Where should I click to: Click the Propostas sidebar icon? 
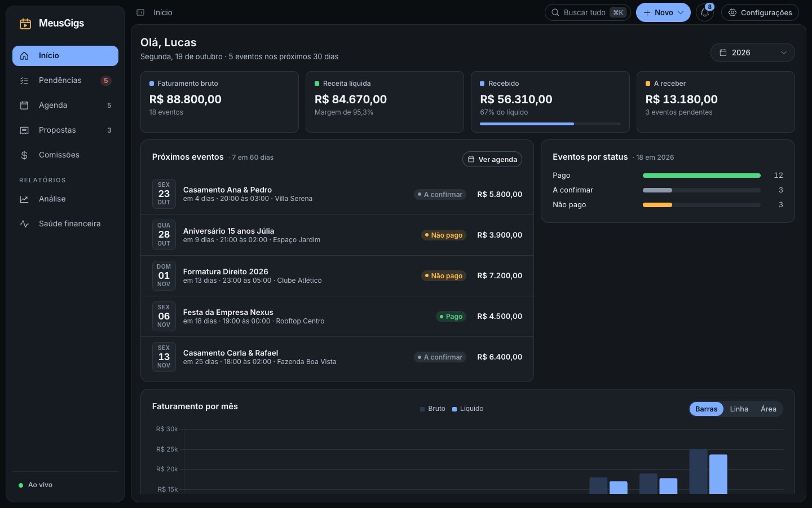[24, 130]
